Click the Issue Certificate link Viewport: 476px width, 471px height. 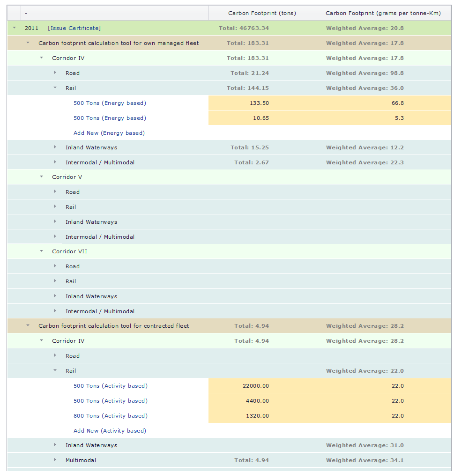(x=74, y=28)
